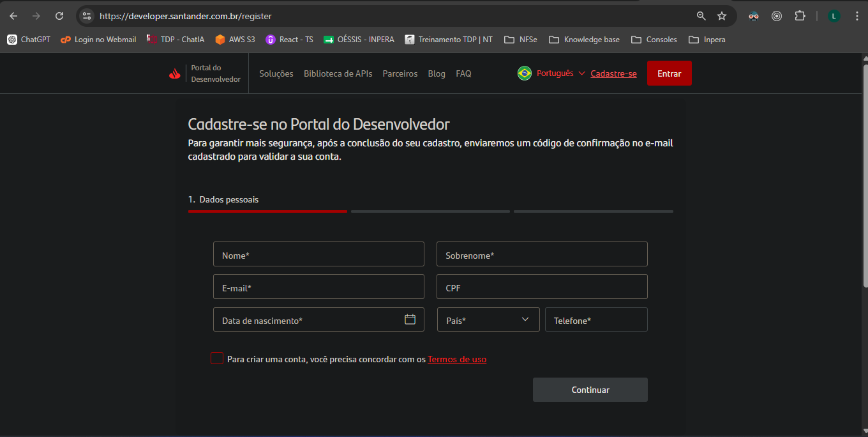Click the Entrar button
This screenshot has width=868, height=437.
670,73
